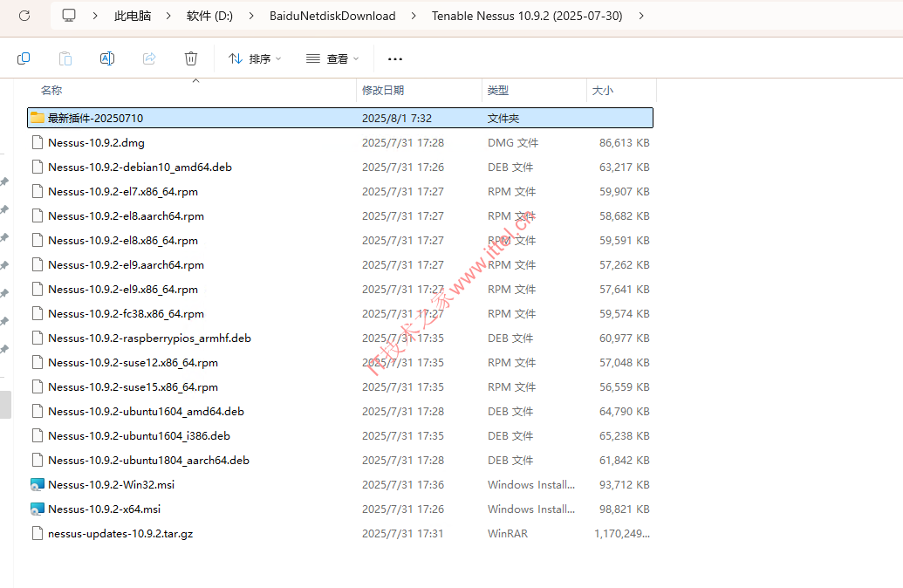Sort by the 类型 column header

[497, 91]
